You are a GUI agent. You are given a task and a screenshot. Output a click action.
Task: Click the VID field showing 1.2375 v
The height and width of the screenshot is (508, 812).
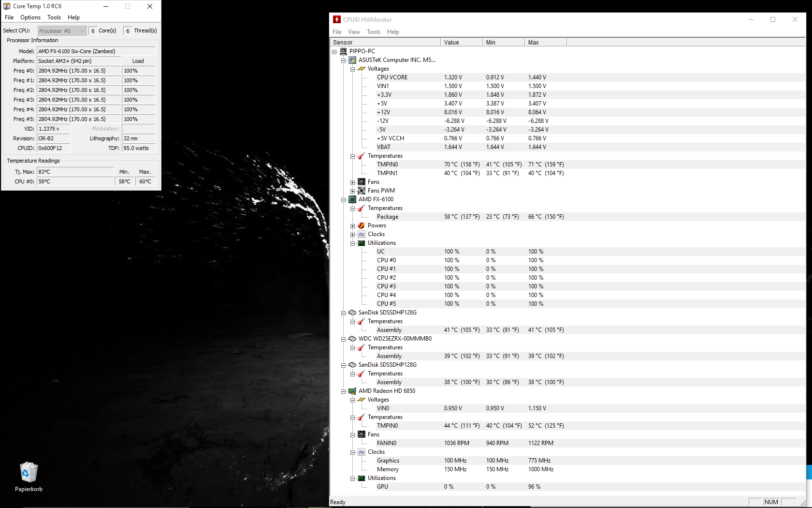[54, 129]
